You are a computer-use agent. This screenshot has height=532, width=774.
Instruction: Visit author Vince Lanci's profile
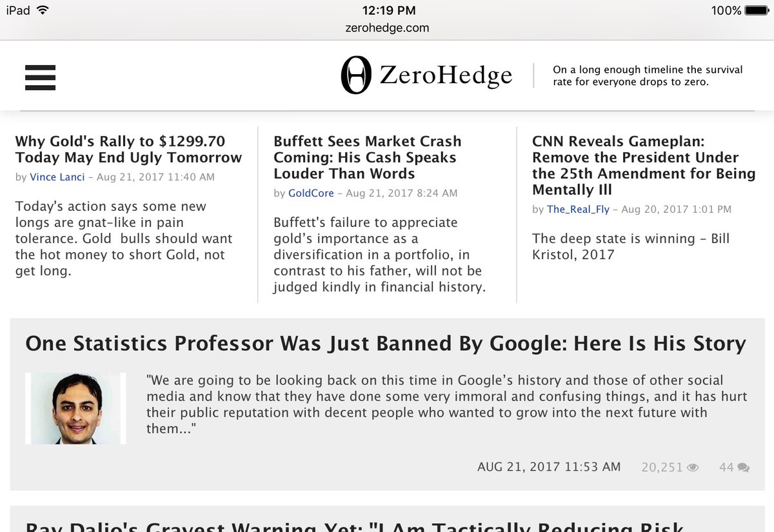[x=57, y=177]
